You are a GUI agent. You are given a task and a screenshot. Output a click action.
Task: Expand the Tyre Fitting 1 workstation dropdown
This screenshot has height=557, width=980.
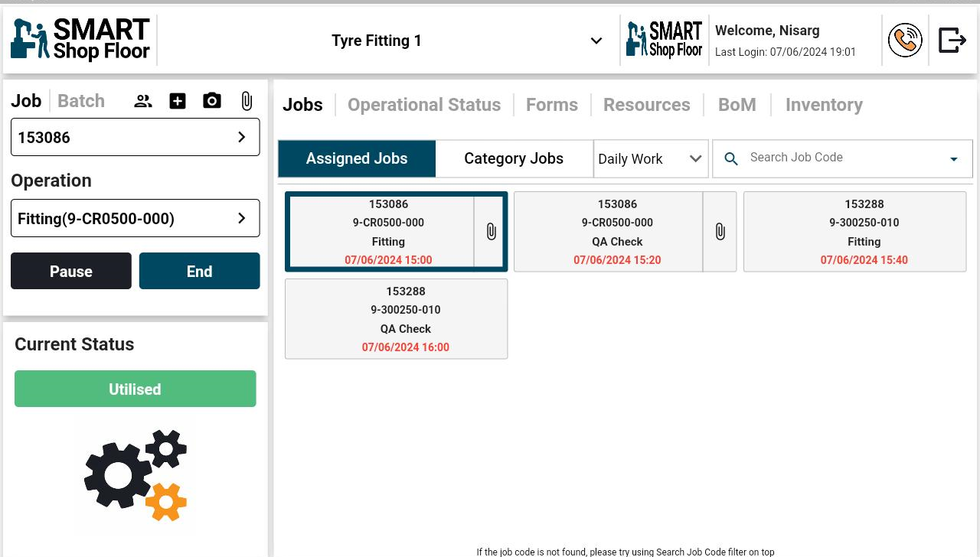click(596, 41)
